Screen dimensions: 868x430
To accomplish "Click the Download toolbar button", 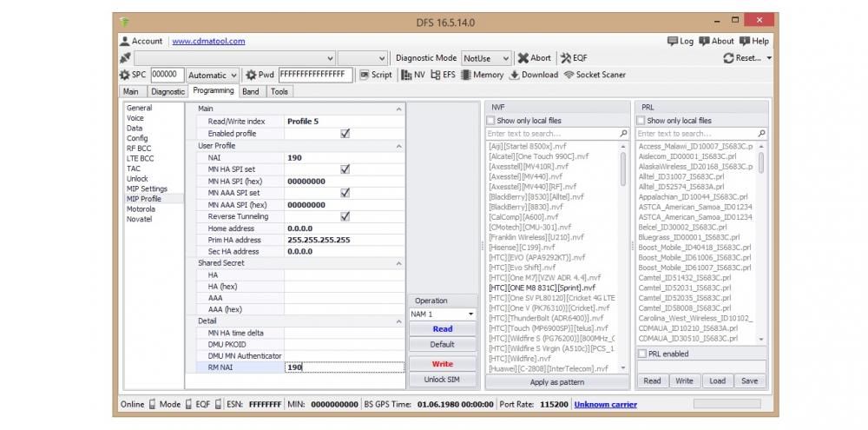I will point(534,75).
